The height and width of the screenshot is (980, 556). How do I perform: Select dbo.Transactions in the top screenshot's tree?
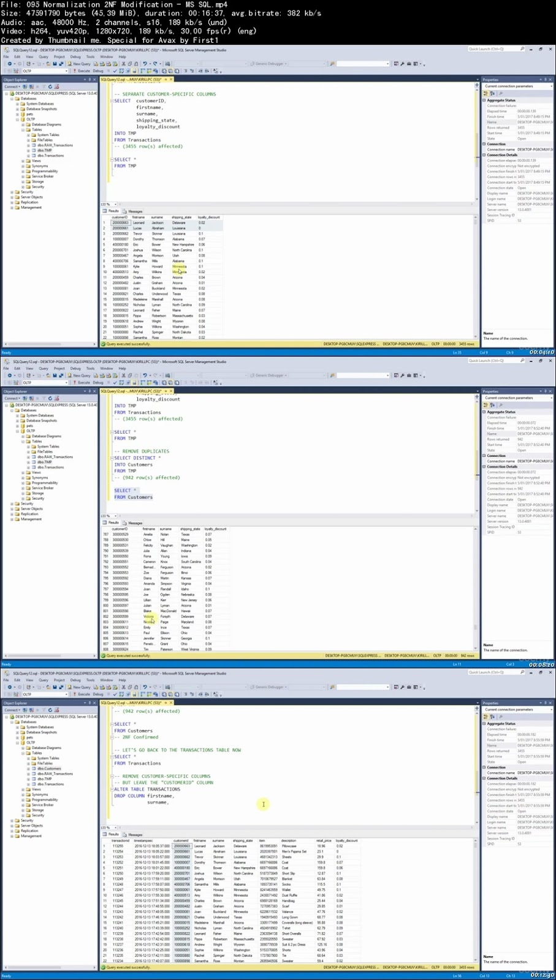(50, 156)
